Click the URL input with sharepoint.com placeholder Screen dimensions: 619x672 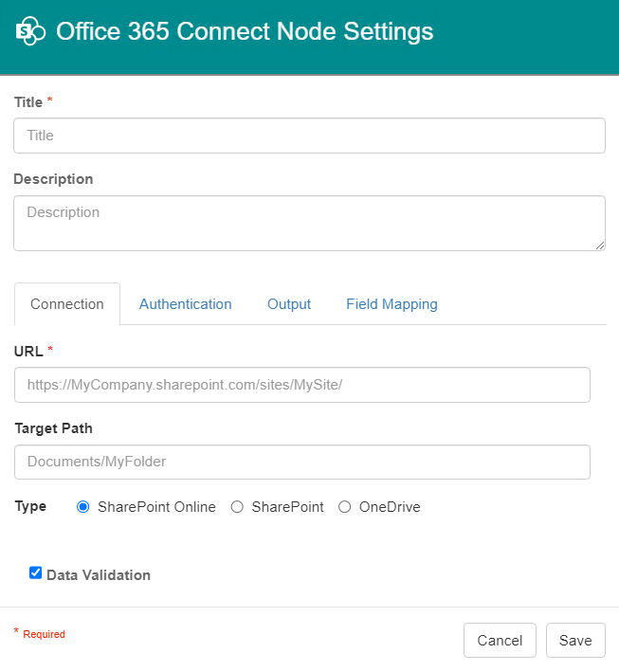(x=302, y=385)
